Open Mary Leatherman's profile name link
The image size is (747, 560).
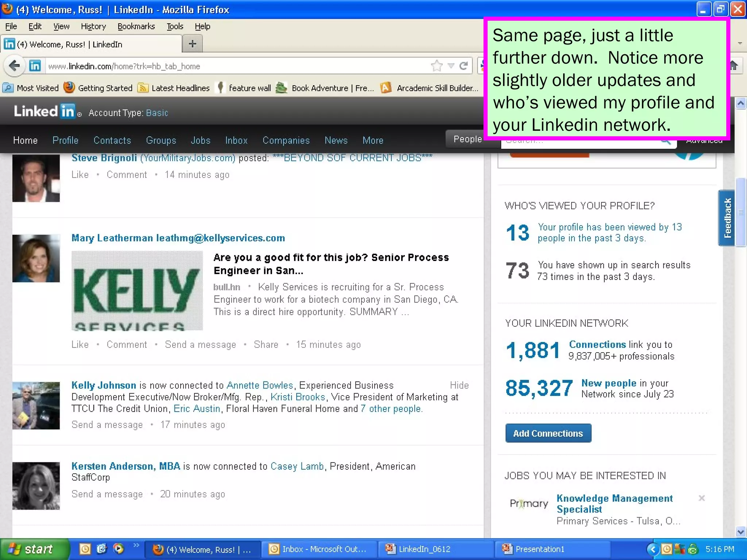[178, 238]
